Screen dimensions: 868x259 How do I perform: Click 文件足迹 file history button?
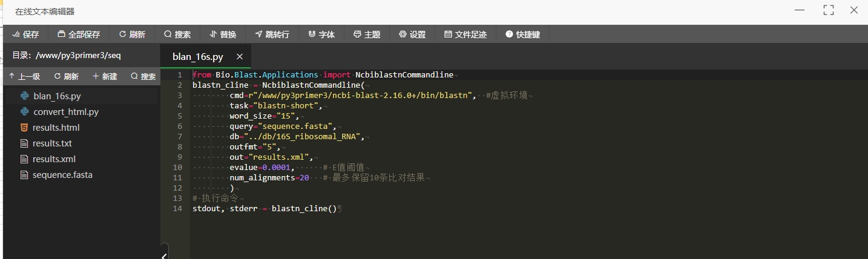[x=465, y=34]
